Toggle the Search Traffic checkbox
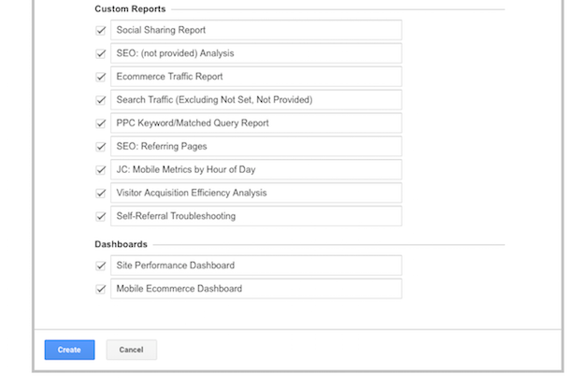 [x=101, y=100]
